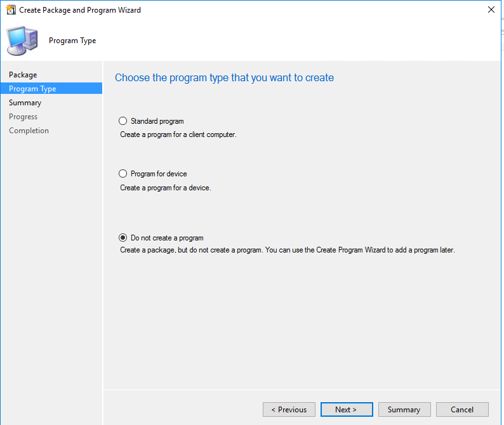This screenshot has width=504, height=425.
Task: Click the Summary button at bottom
Action: (404, 410)
